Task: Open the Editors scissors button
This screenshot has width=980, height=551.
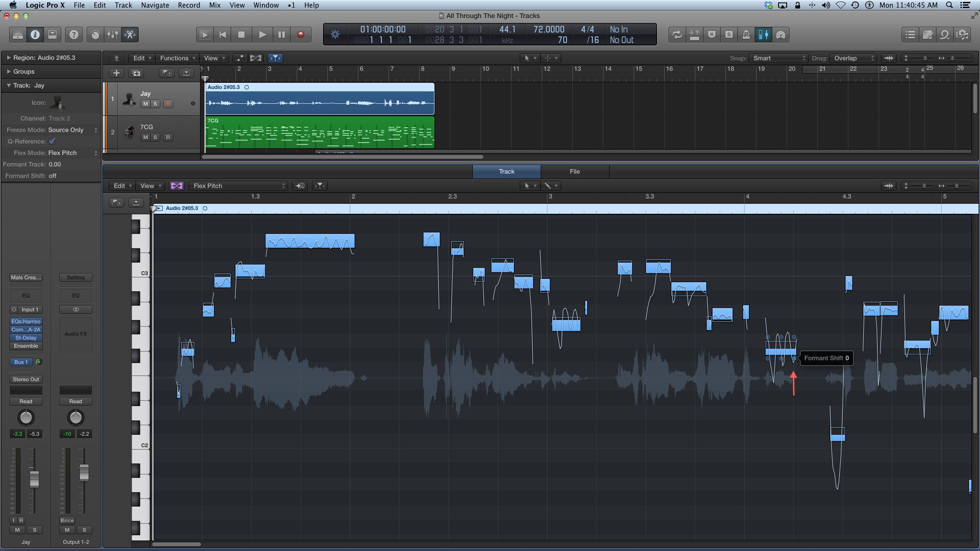Action: 130,34
